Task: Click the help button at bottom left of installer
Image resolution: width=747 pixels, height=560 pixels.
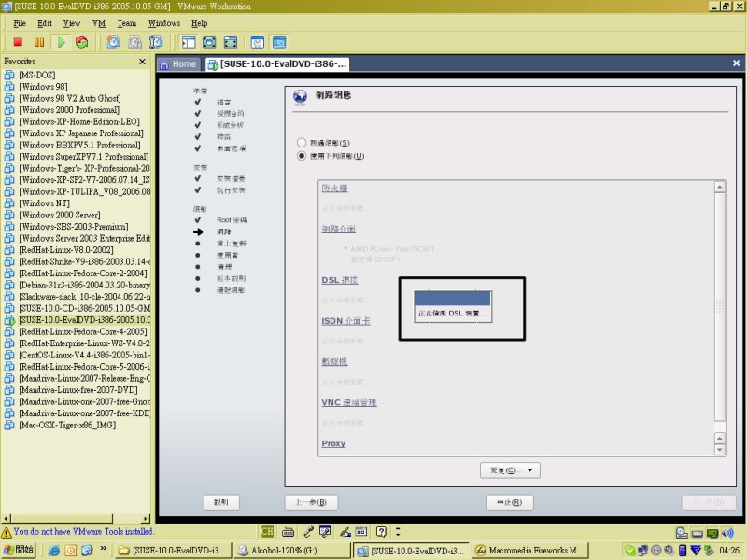Action: tap(221, 502)
